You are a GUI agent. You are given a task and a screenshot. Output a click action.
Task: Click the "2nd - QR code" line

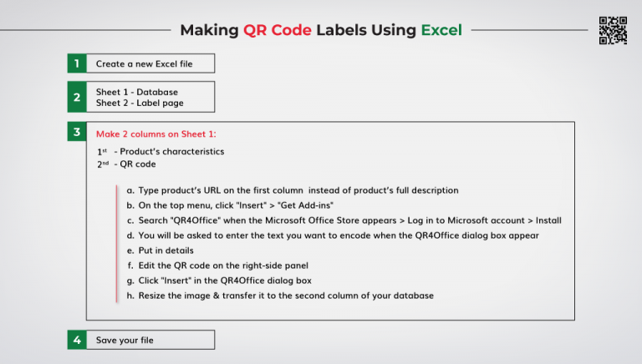coord(126,164)
